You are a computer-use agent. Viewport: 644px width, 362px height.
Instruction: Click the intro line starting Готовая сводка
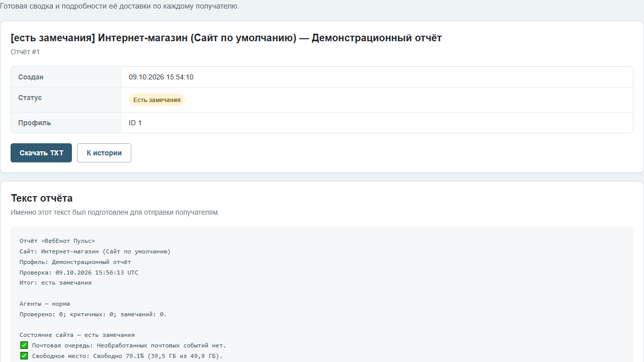click(120, 6)
